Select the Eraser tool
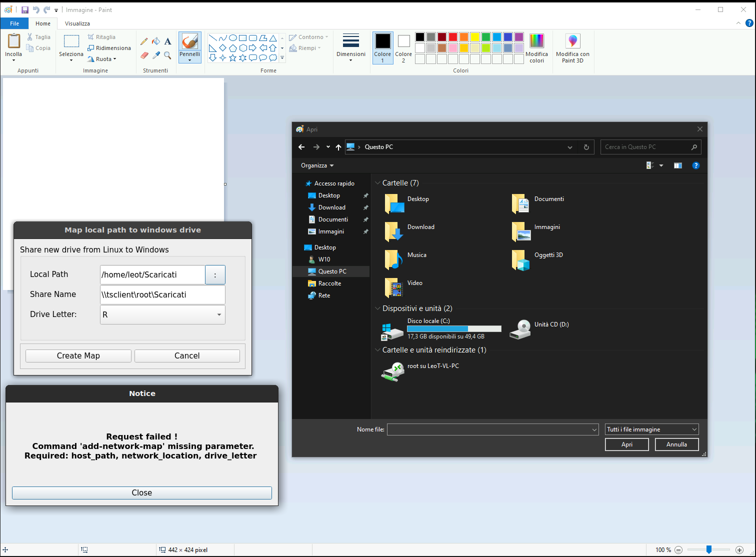756x557 pixels. 144,55
